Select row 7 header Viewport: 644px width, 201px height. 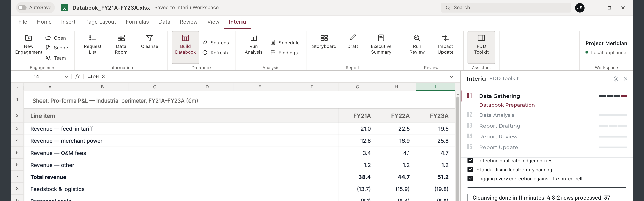17,177
